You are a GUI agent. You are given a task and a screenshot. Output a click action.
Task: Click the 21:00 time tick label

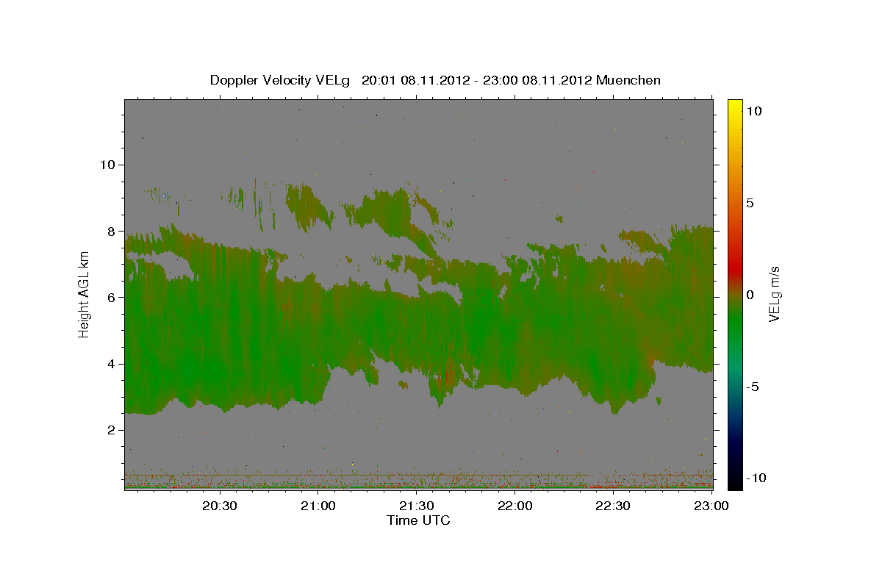[x=318, y=506]
